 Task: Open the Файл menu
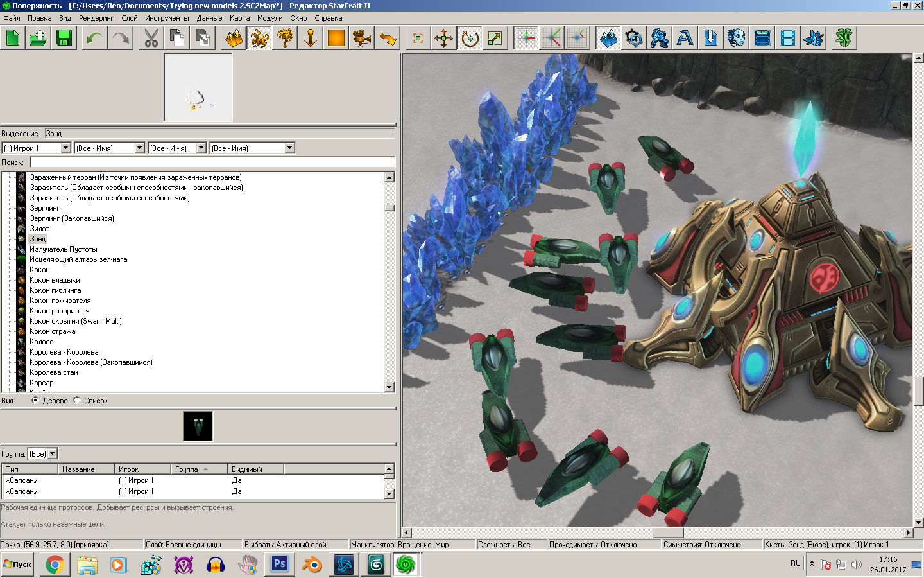pyautogui.click(x=12, y=18)
